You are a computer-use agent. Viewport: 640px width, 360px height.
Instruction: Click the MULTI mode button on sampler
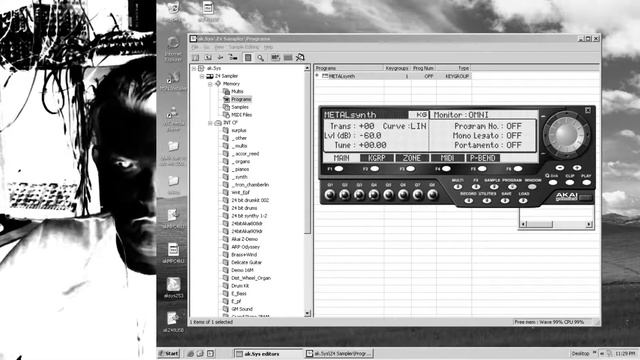pyautogui.click(x=458, y=187)
